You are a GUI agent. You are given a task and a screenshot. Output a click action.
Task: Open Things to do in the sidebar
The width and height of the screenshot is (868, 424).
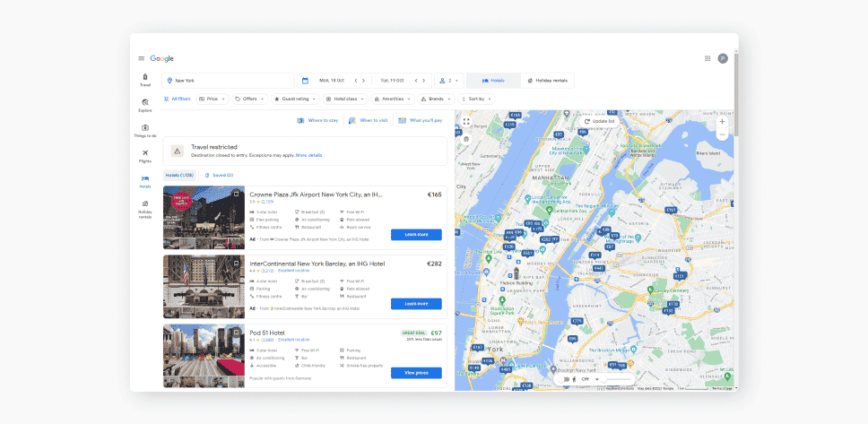click(145, 131)
